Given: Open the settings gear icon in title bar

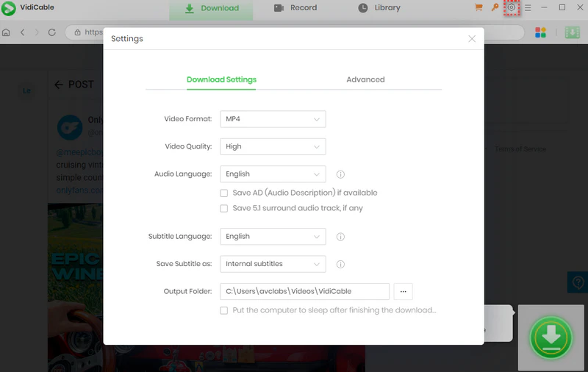Looking at the screenshot, I should click(x=511, y=7).
